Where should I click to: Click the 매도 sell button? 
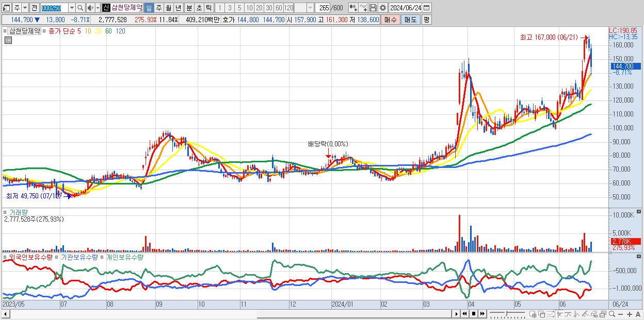tap(410, 20)
